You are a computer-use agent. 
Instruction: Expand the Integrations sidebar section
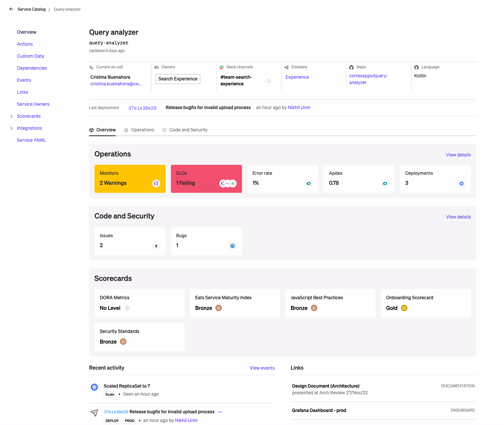pyautogui.click(x=12, y=128)
